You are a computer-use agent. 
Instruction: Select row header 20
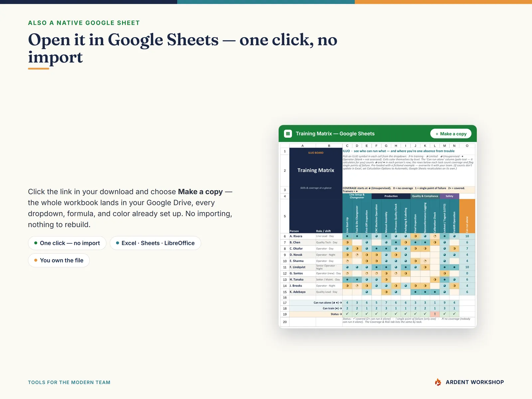(285, 322)
